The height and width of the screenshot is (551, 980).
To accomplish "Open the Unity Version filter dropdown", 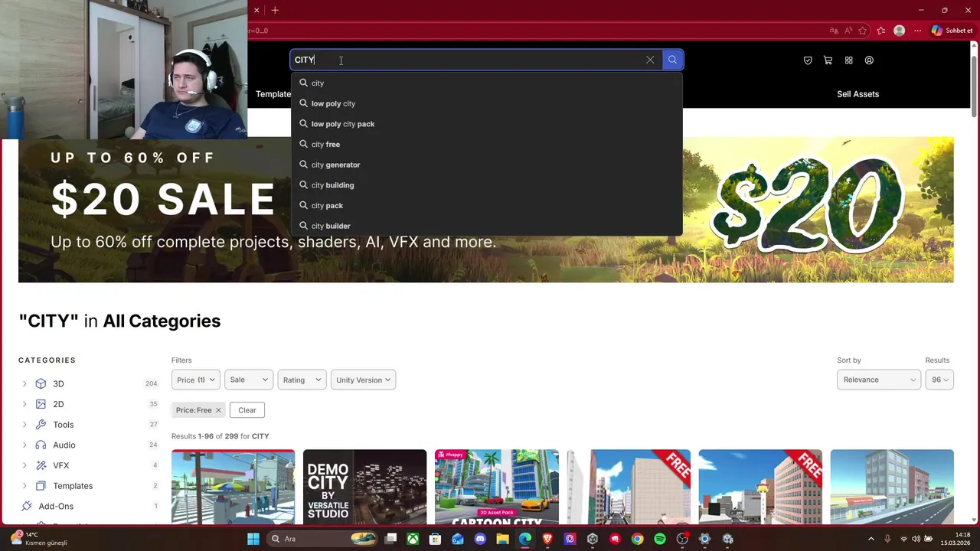I will click(363, 380).
